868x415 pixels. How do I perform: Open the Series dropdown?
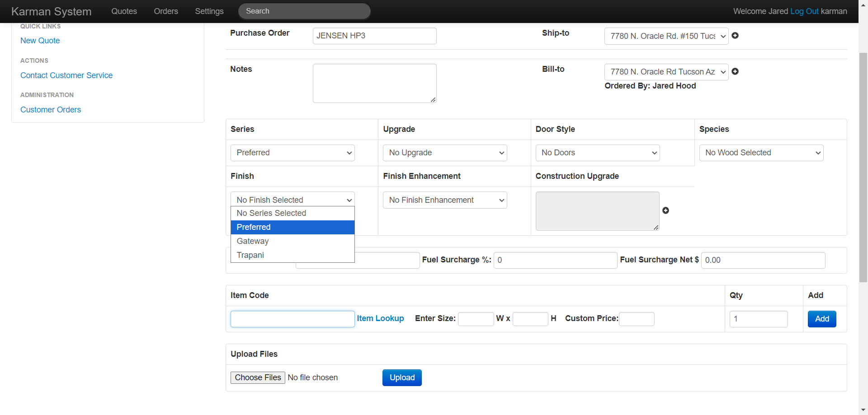(292, 153)
